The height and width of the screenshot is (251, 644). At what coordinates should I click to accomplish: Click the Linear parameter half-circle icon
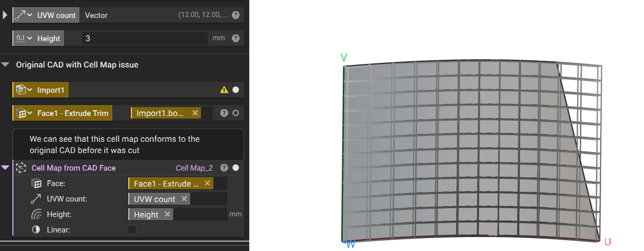[x=36, y=230]
